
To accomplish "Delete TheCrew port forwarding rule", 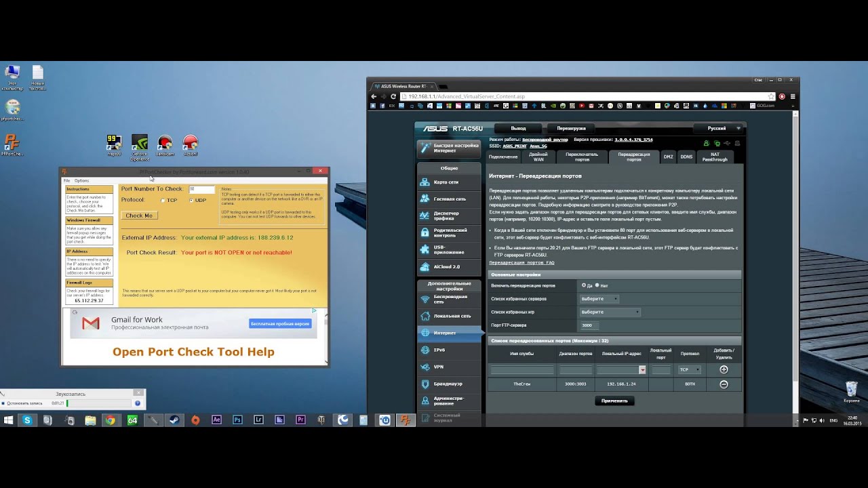I will [x=724, y=384].
